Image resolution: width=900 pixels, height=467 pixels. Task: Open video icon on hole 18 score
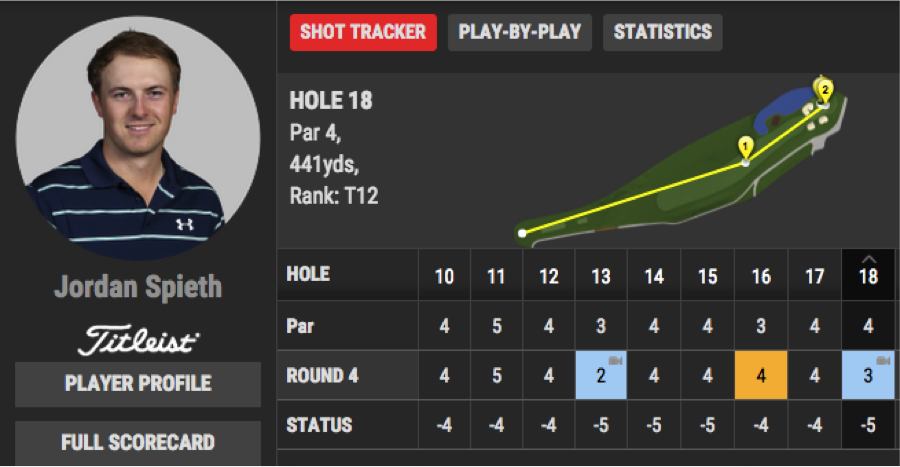pyautogui.click(x=883, y=360)
